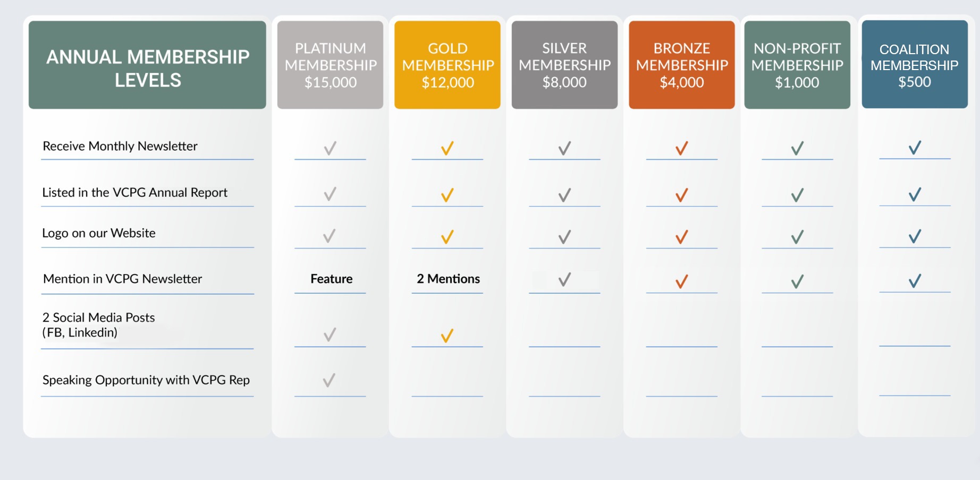
Task: Click the Platinum 'Feature' newsletter label
Action: [x=331, y=279]
